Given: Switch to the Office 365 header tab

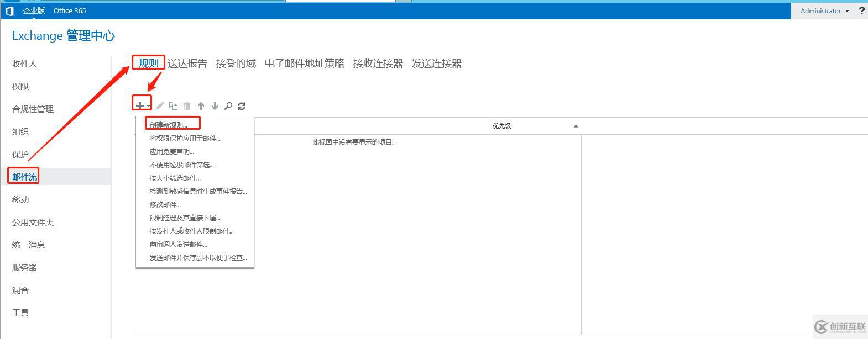Looking at the screenshot, I should [x=70, y=10].
